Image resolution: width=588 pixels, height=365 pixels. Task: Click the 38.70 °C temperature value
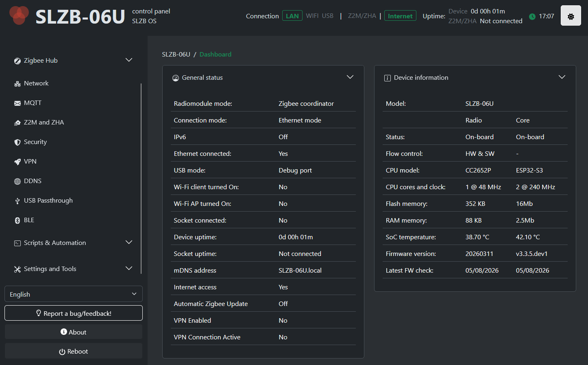pos(477,237)
